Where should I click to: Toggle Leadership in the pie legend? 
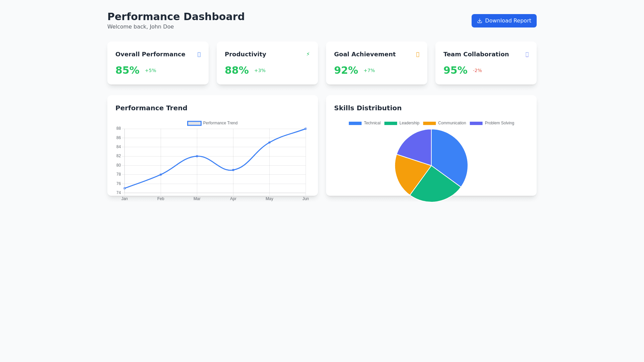402,123
